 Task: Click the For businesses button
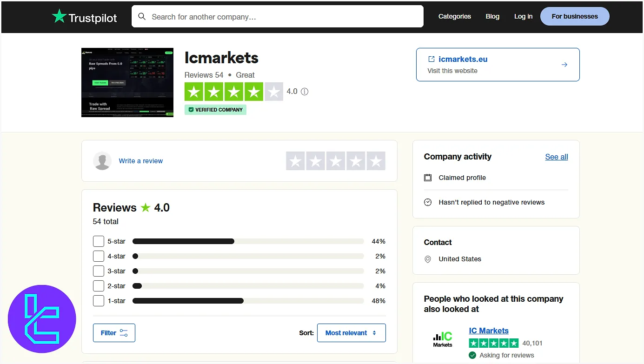click(x=575, y=16)
